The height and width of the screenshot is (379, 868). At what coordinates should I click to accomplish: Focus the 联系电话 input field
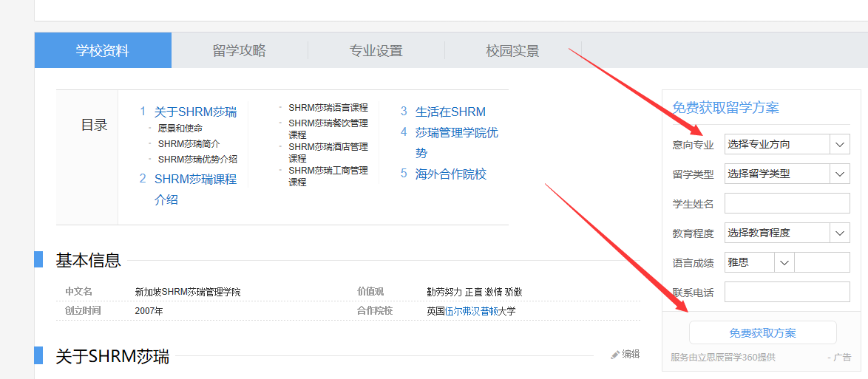pos(787,292)
